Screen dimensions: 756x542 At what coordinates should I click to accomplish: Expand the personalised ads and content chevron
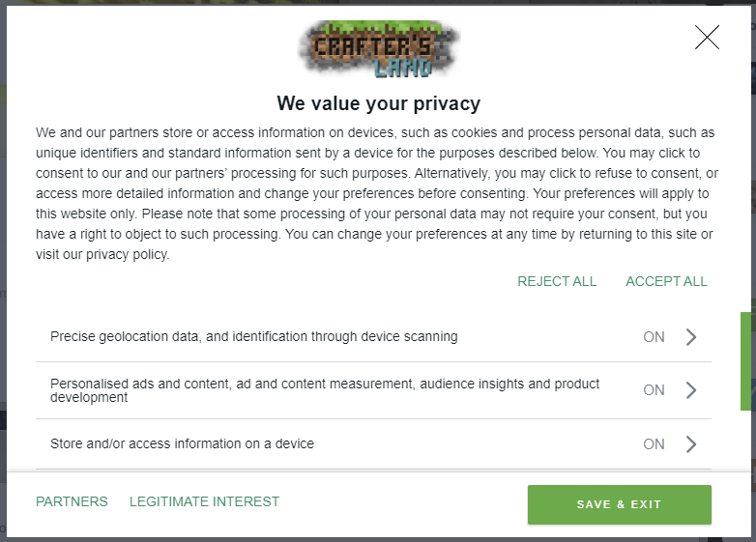pyautogui.click(x=691, y=390)
